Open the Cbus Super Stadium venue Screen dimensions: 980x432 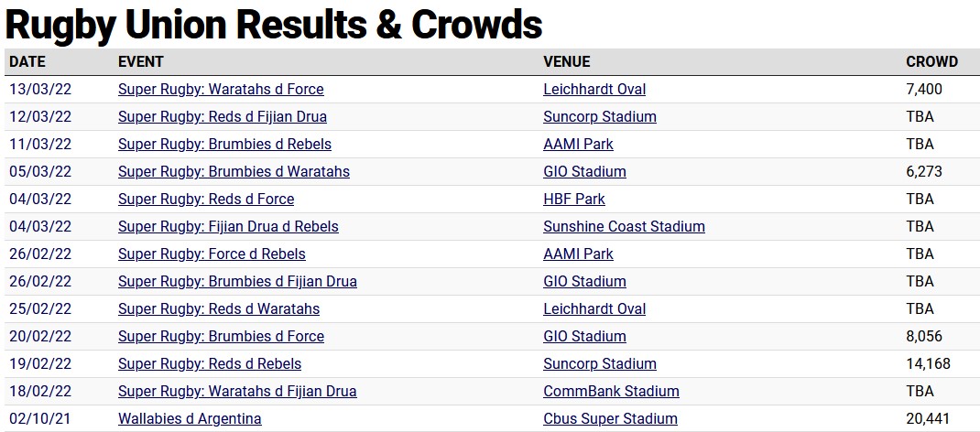(x=610, y=419)
